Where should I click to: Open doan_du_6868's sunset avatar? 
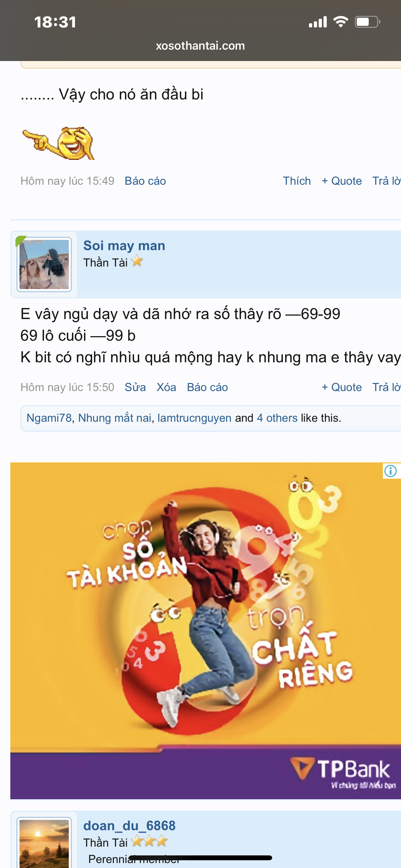pos(44,842)
